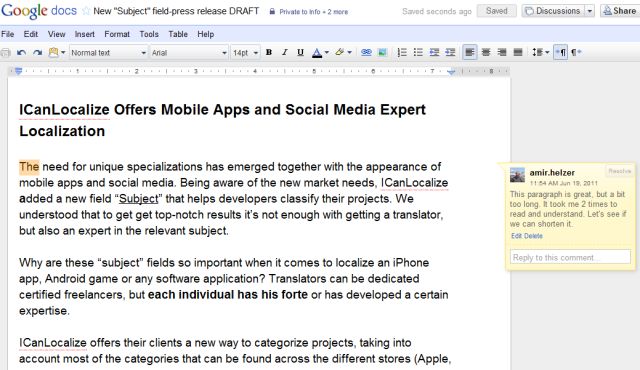Open the Arial font dropdown

(x=189, y=53)
